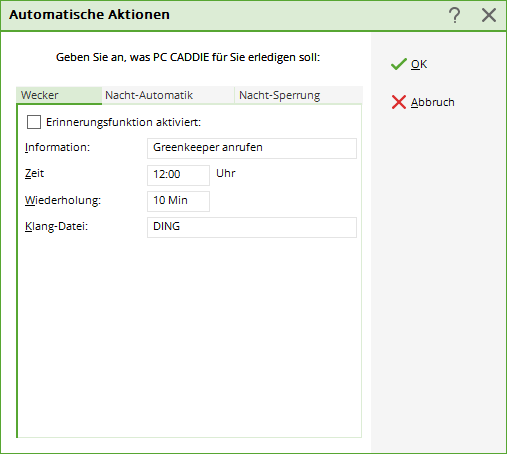Select the Nacht-Sperrung tab
Screen dimensions: 507x454
pyautogui.click(x=299, y=95)
